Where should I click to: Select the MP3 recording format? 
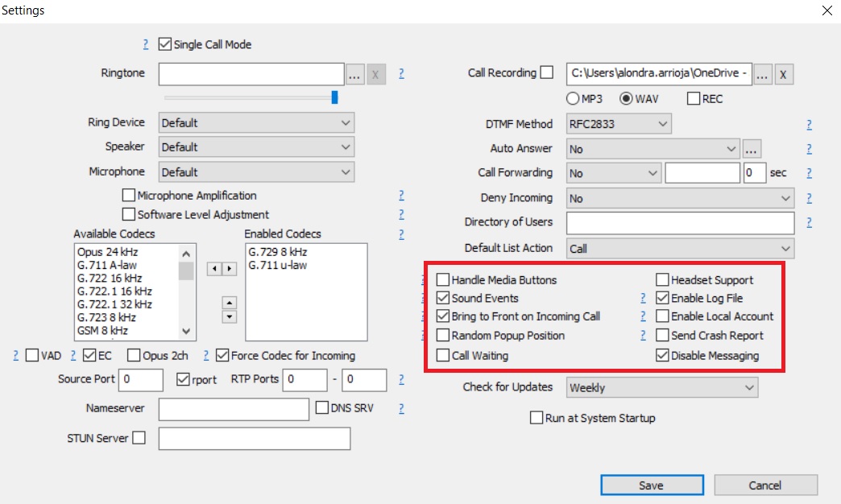[x=573, y=99]
